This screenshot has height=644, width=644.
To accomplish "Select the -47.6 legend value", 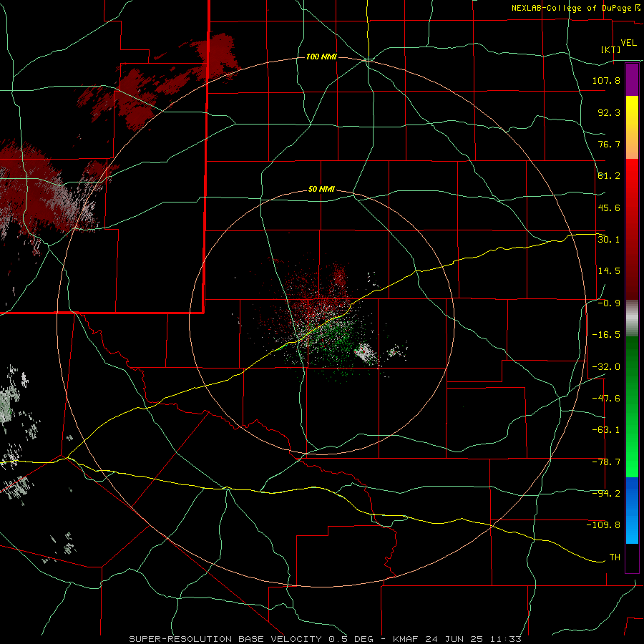I will (606, 399).
